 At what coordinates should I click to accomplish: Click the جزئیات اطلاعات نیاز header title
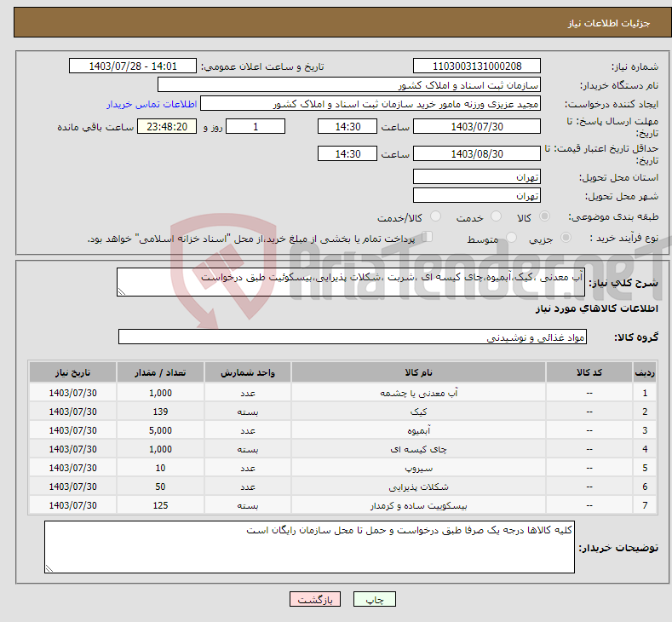click(x=609, y=23)
